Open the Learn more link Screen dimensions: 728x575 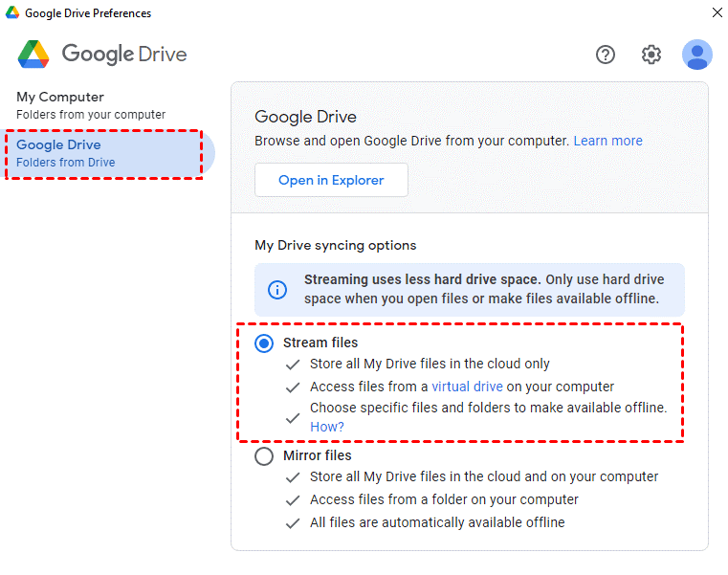[x=607, y=141]
